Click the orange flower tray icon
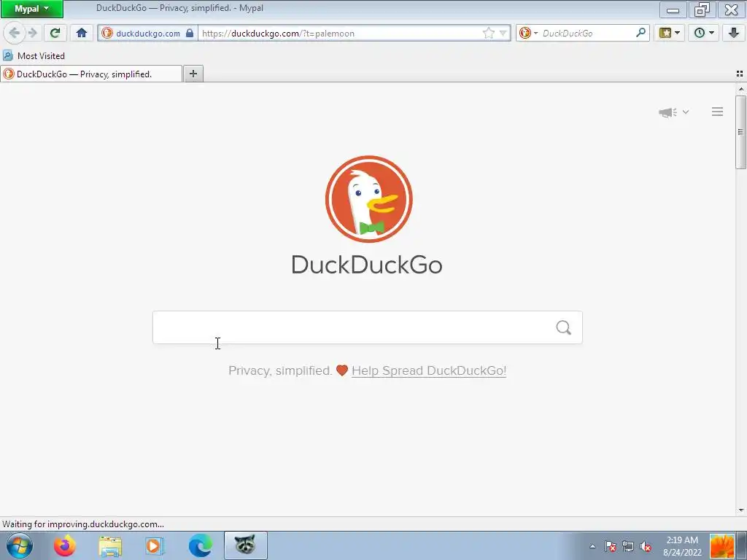747x560 pixels. (722, 546)
